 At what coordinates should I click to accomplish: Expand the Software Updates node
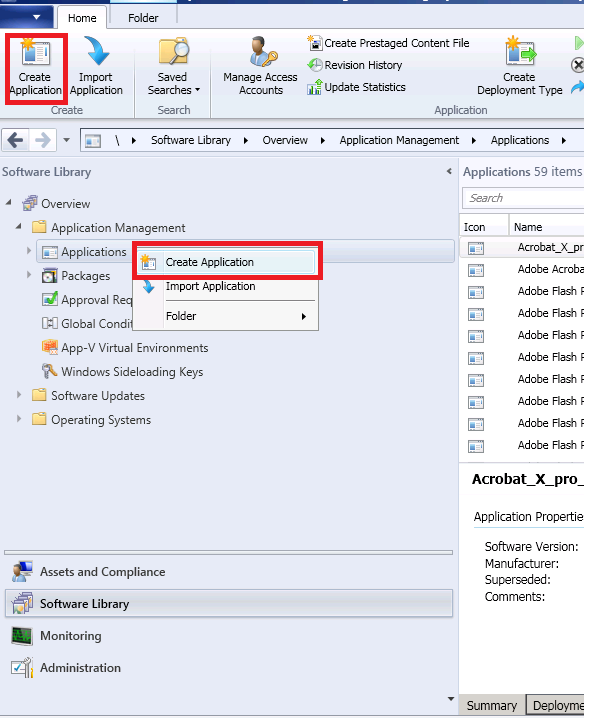coord(19,394)
